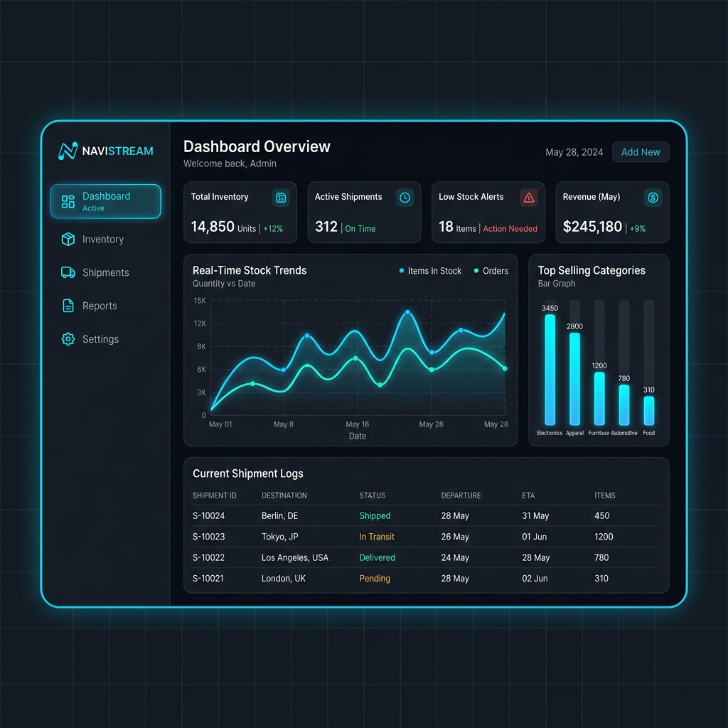Viewport: 728px width, 728px height.
Task: Click the 450 items cell for Berlin
Action: pos(601,516)
